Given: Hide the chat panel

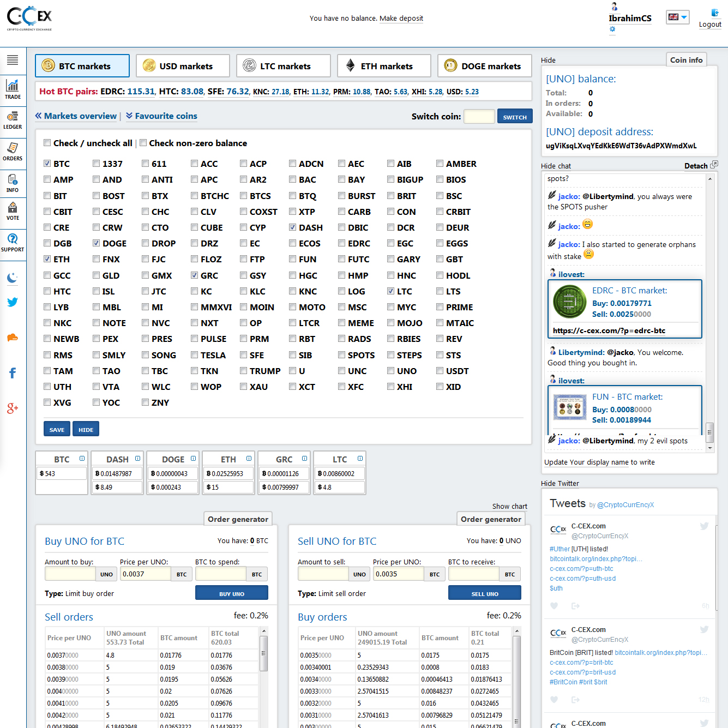Looking at the screenshot, I should [556, 166].
